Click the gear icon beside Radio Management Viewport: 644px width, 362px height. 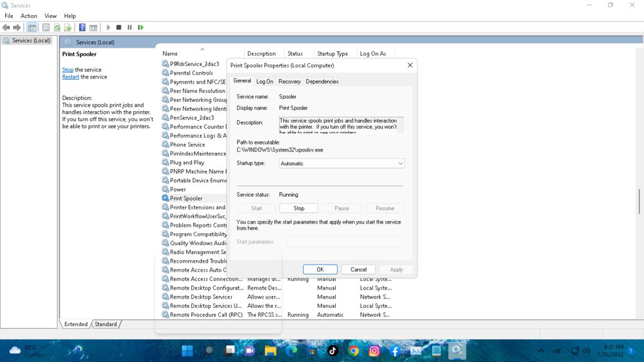coord(165,252)
